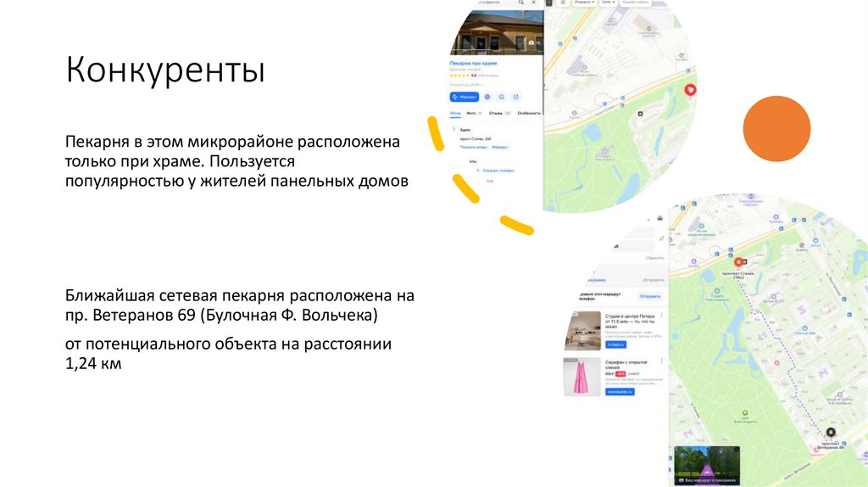Click the blue 'Маршрут' route button
This screenshot has width=868, height=487.
click(464, 97)
